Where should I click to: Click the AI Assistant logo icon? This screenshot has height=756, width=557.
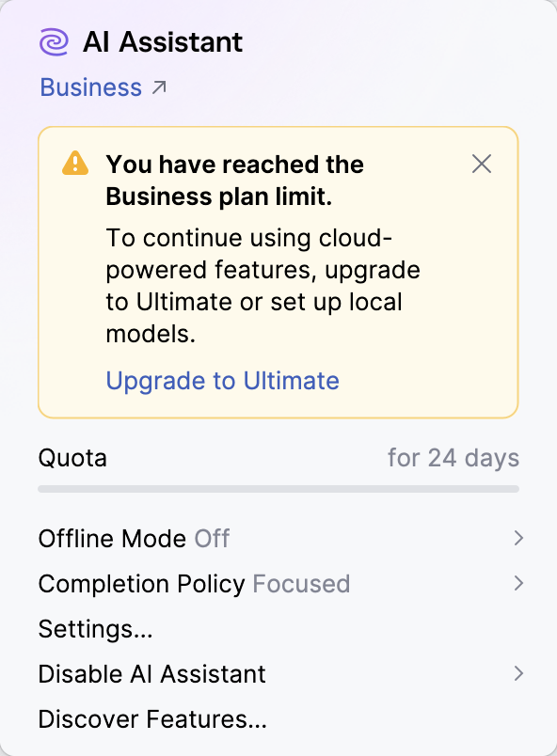53,41
